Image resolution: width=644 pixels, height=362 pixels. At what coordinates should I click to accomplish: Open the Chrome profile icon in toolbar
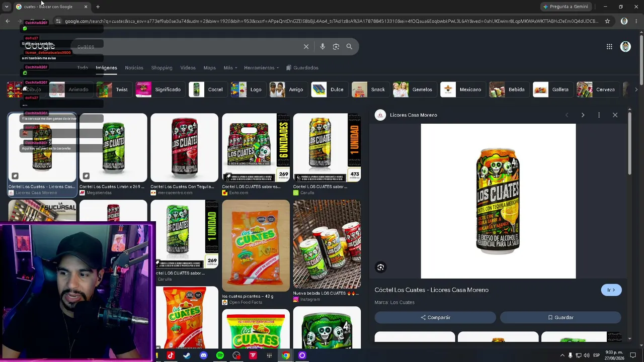tap(624, 21)
